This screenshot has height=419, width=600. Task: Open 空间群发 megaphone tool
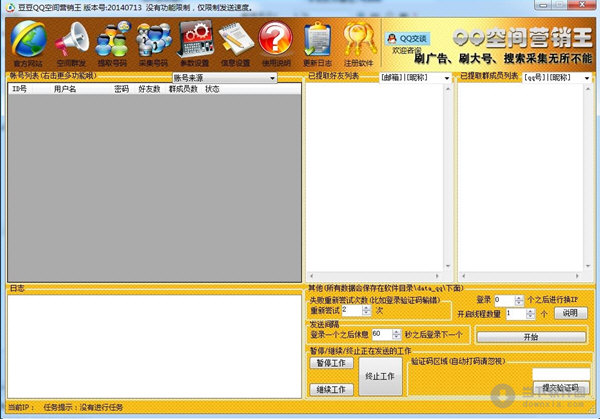[72, 40]
